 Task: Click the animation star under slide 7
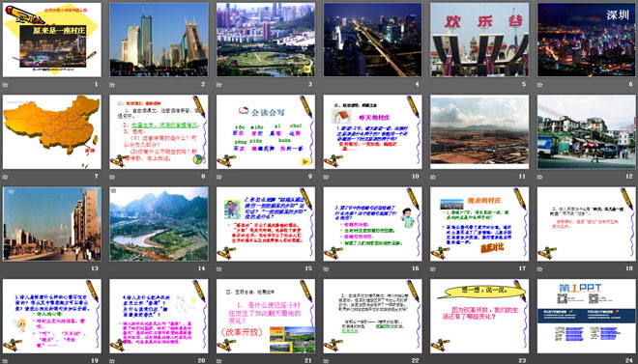[5, 177]
